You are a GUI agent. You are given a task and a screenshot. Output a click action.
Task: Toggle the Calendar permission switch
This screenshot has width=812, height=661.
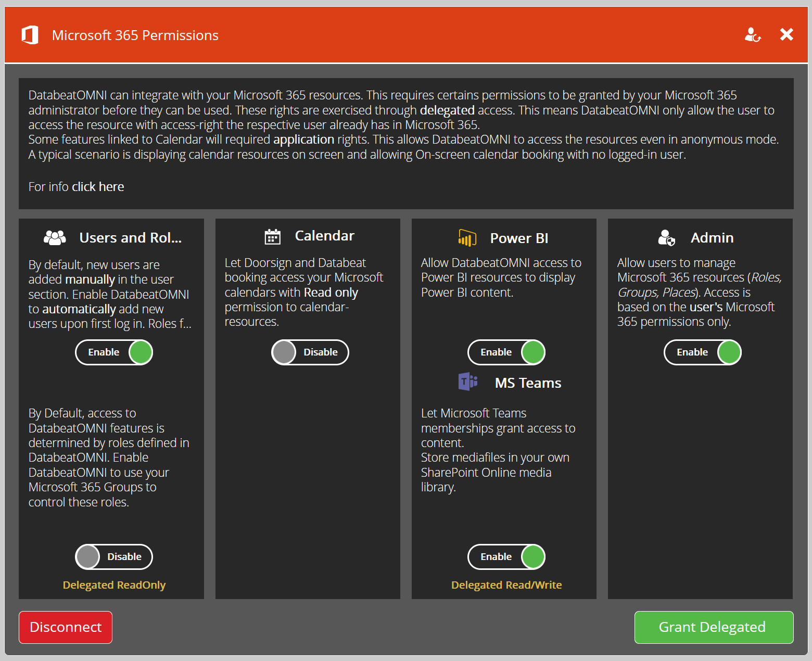click(x=310, y=352)
